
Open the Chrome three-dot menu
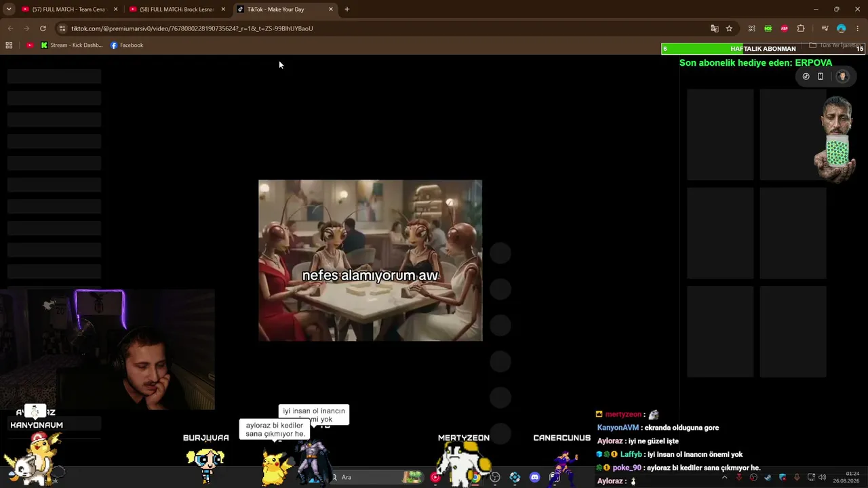pos(858,28)
